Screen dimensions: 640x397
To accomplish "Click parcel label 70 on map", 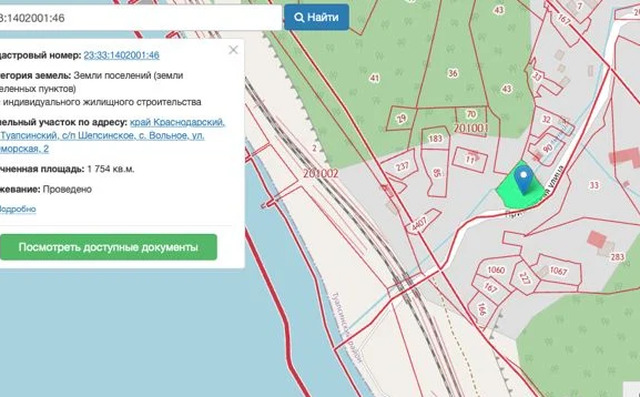I will (471, 114).
